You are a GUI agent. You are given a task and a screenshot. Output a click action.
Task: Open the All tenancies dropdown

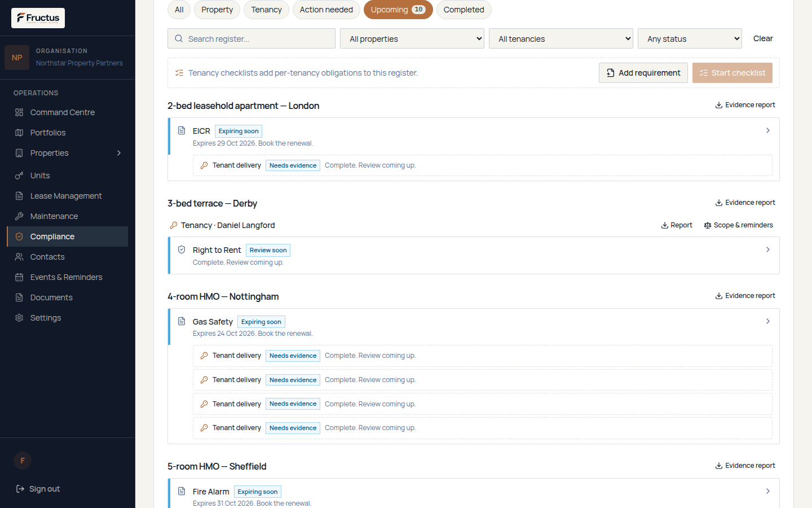coord(561,38)
